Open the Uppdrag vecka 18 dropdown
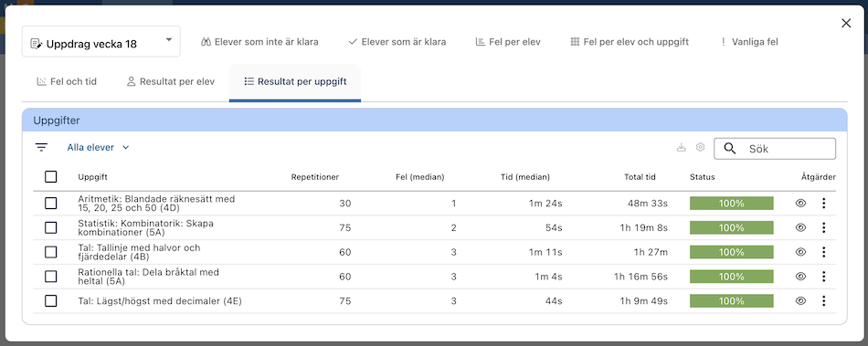This screenshot has width=868, height=346. click(x=101, y=41)
